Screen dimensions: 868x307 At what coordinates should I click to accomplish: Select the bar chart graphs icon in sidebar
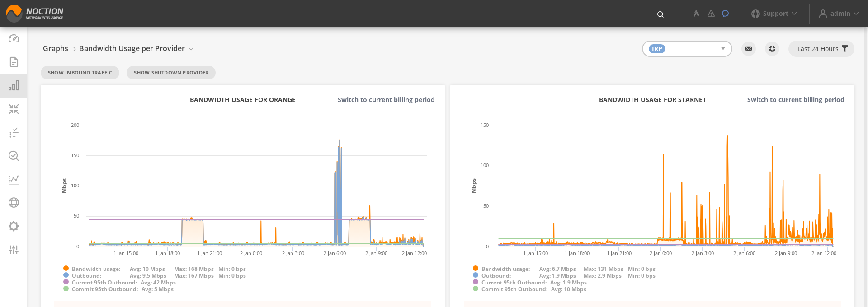click(14, 85)
